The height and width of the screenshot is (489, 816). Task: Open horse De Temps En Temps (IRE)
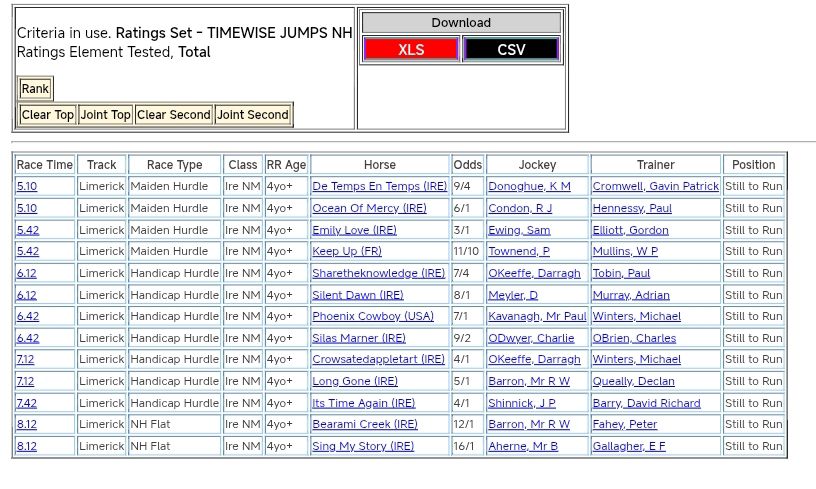pyautogui.click(x=379, y=187)
